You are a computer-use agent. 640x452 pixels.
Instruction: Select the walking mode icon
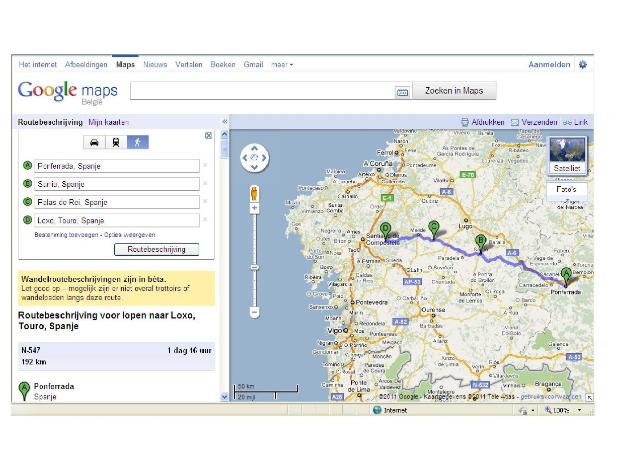click(x=138, y=143)
